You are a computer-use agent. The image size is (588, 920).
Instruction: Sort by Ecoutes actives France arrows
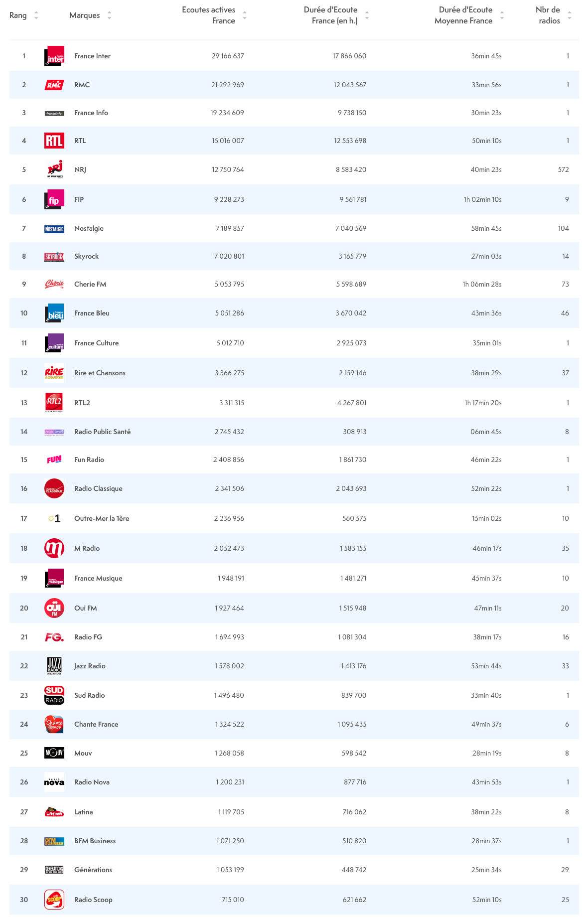tap(245, 15)
